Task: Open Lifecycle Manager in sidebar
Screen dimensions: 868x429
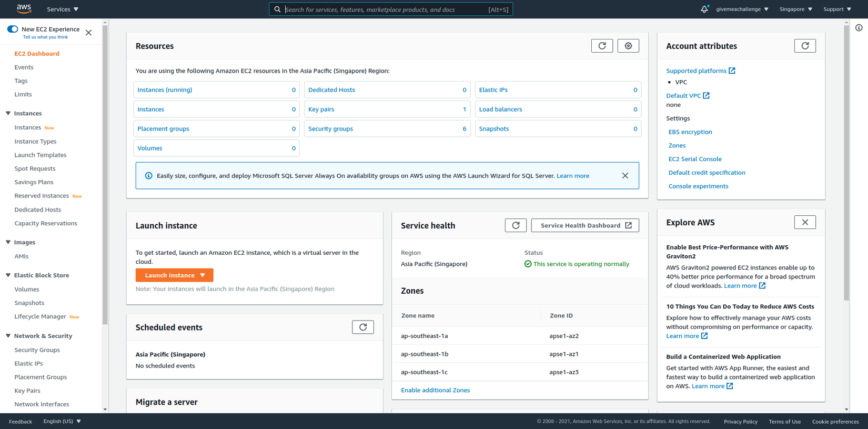Action: (40, 316)
